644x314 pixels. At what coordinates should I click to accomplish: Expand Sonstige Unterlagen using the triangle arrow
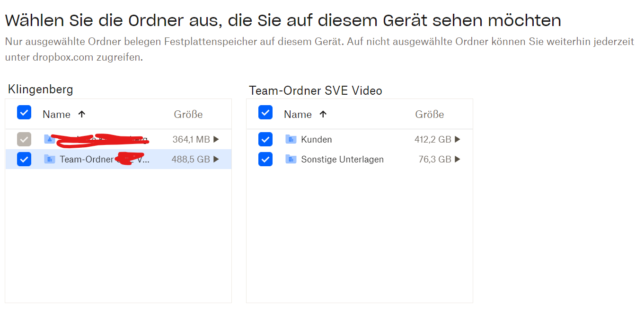click(458, 159)
